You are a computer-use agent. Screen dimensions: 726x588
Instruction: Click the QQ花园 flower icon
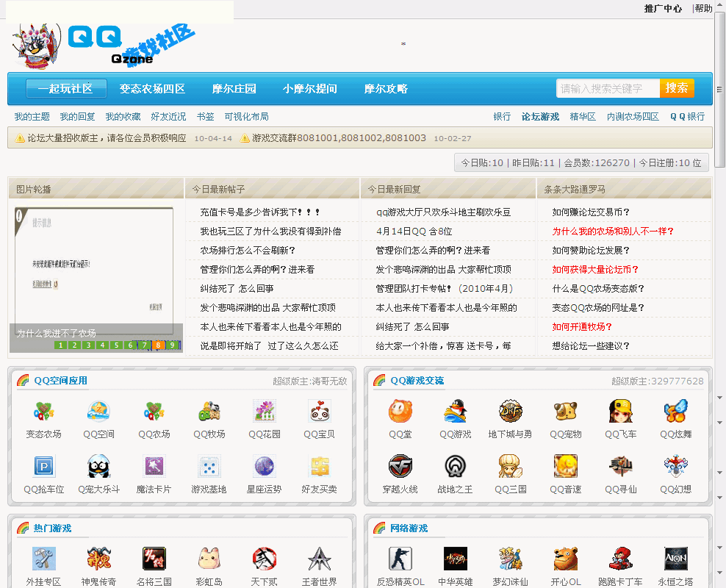pyautogui.click(x=265, y=411)
